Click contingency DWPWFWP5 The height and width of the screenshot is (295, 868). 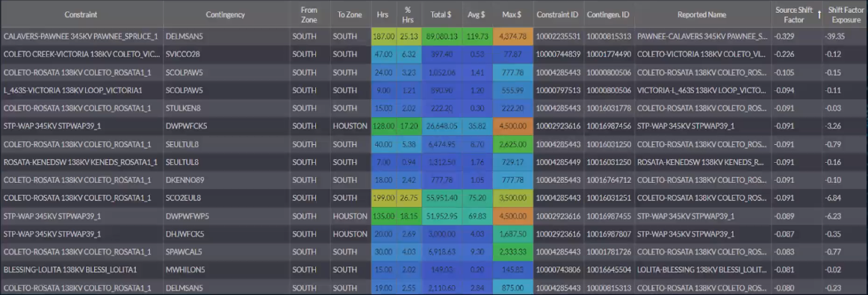click(186, 217)
